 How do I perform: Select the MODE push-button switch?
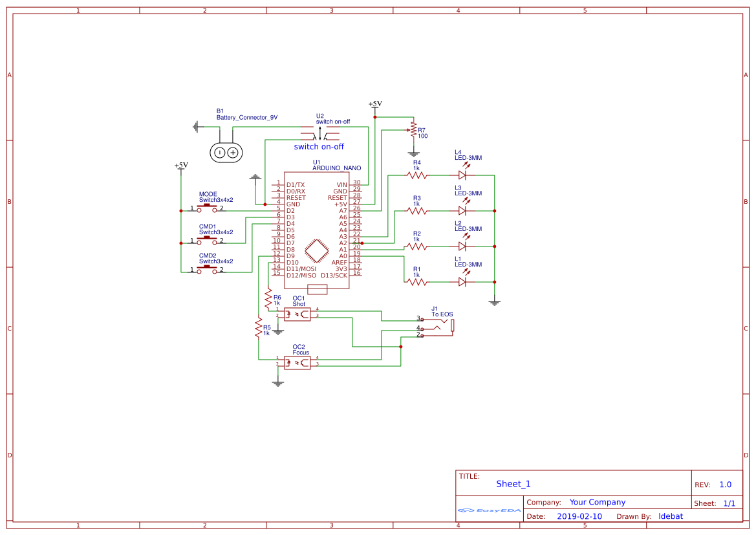coord(207,208)
